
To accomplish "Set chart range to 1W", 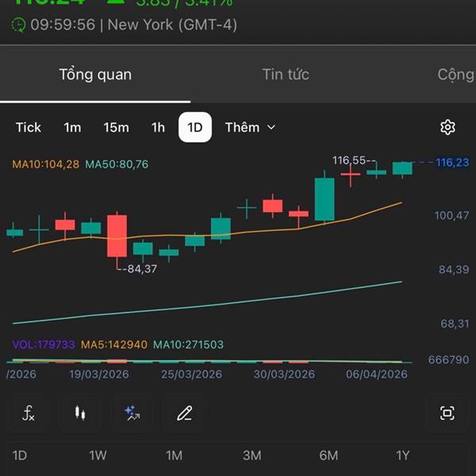I will click(x=98, y=455).
